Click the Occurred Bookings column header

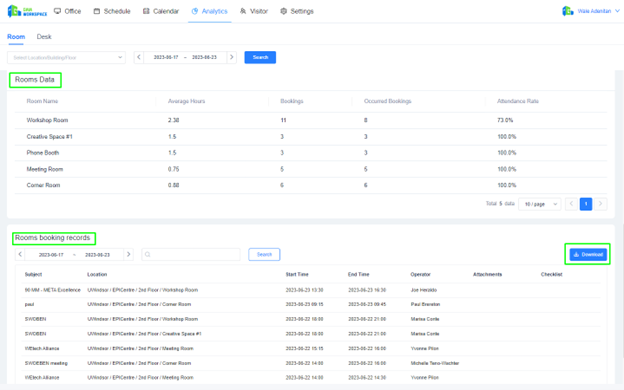(388, 101)
